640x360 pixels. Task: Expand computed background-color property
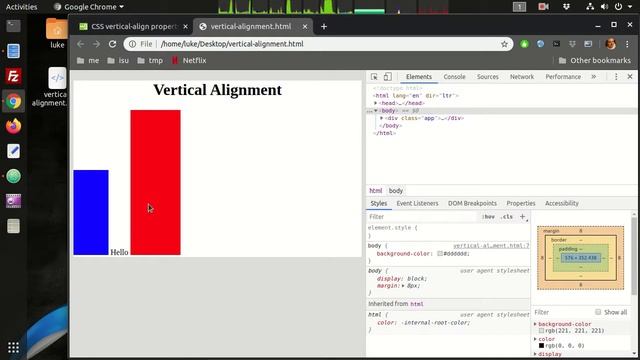535,324
